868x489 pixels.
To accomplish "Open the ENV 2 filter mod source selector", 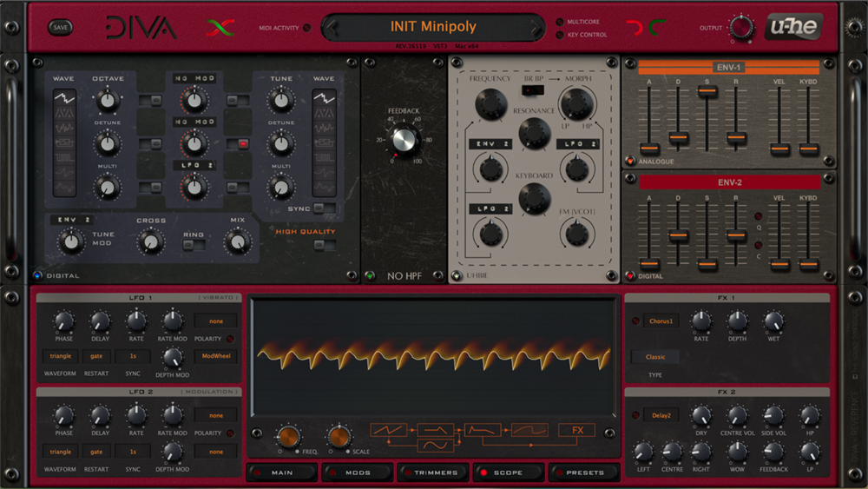I will [490, 144].
